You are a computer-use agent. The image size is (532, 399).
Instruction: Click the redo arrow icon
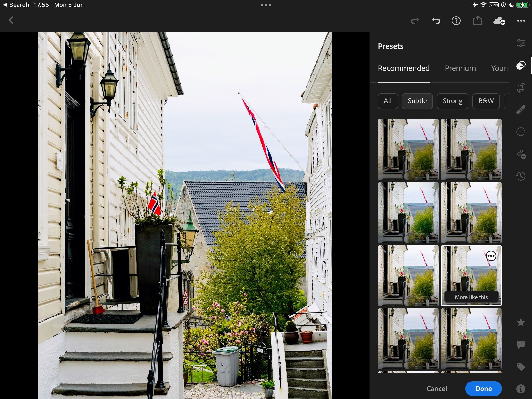point(415,21)
